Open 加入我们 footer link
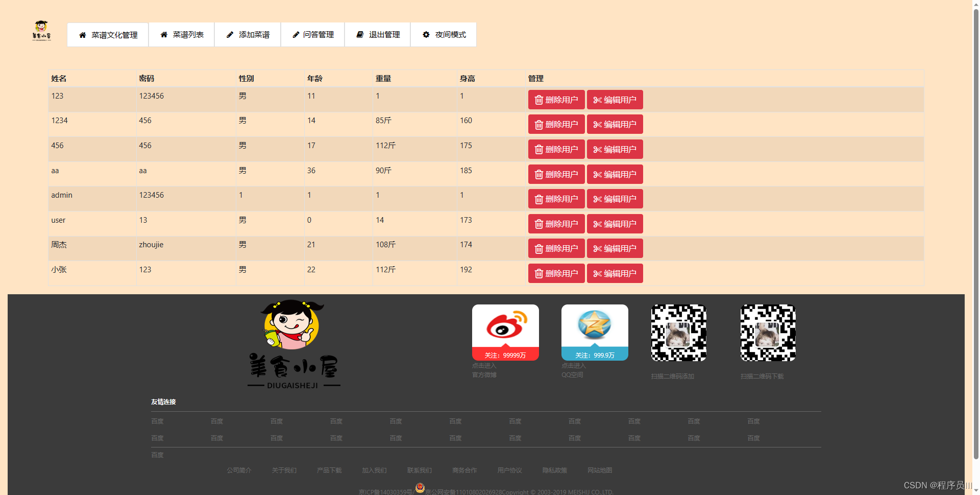 tap(374, 470)
